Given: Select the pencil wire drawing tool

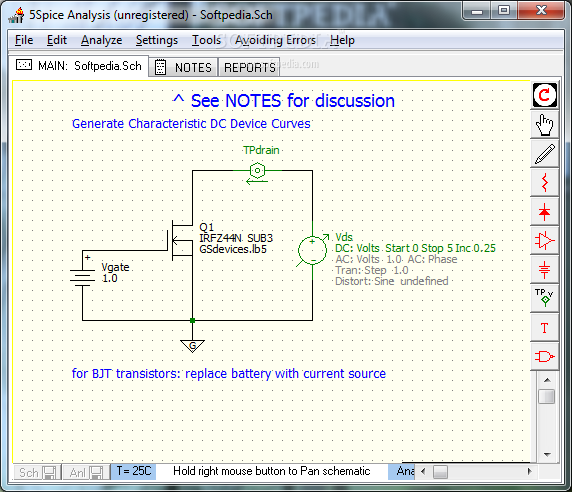Looking at the screenshot, I should (x=545, y=154).
